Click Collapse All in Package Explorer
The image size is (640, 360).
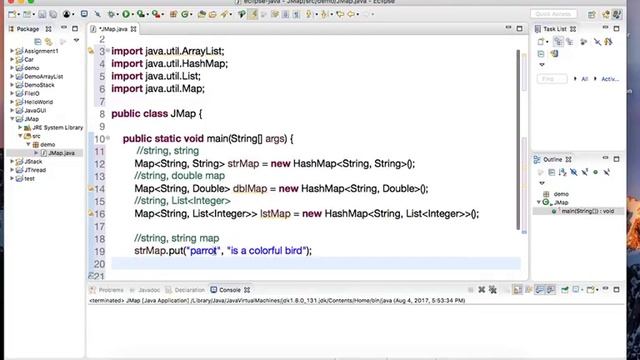(38, 41)
